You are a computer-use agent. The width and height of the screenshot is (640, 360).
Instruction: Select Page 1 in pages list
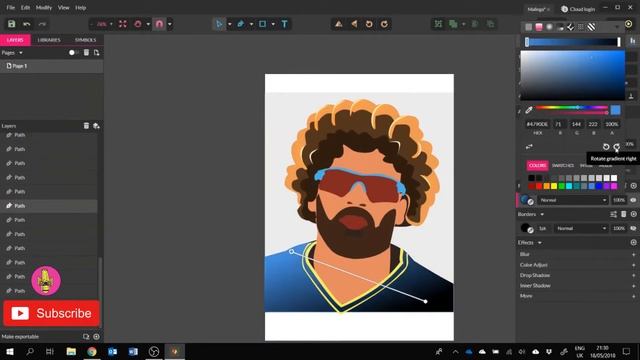point(51,66)
